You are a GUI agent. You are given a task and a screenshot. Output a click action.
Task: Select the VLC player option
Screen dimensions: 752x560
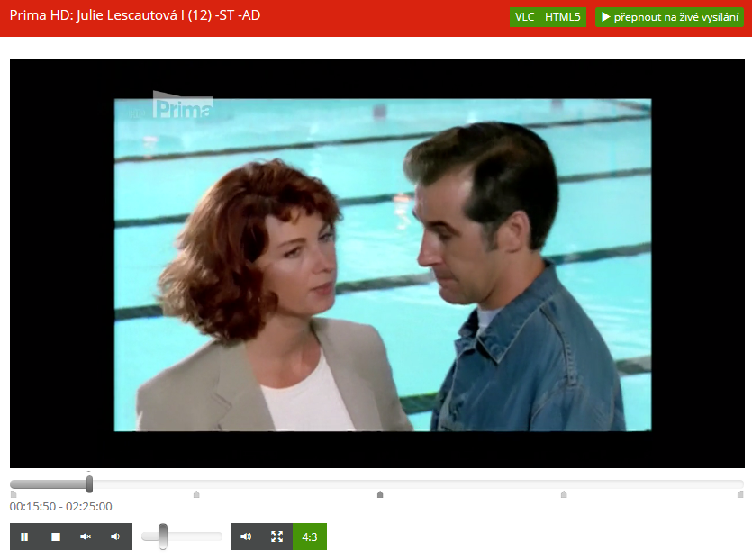point(524,17)
